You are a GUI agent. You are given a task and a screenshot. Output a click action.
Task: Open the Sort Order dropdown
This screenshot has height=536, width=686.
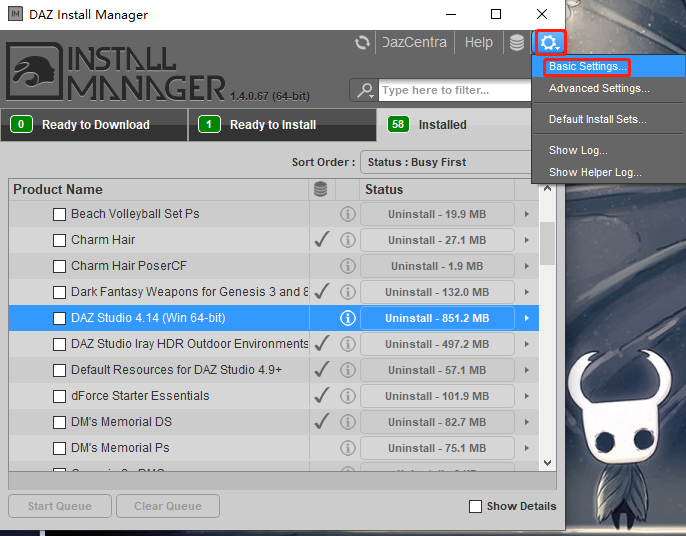(x=445, y=162)
